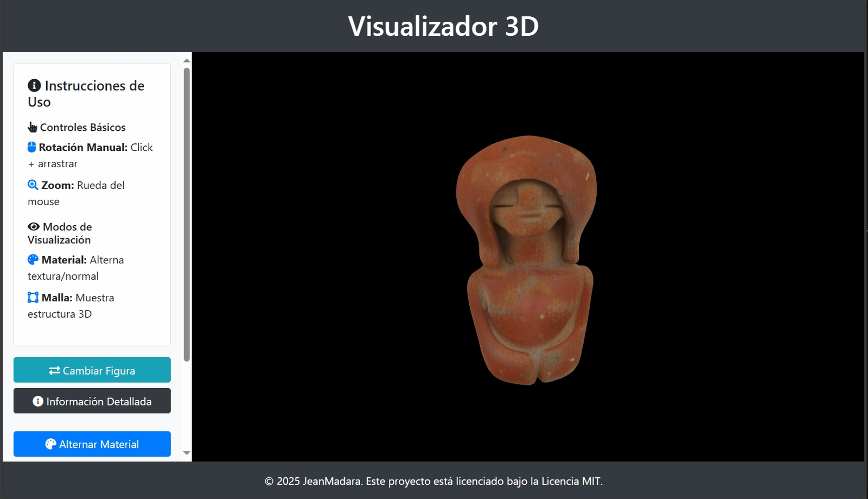Click the magnifier Zoom icon
The image size is (868, 499).
coord(33,185)
